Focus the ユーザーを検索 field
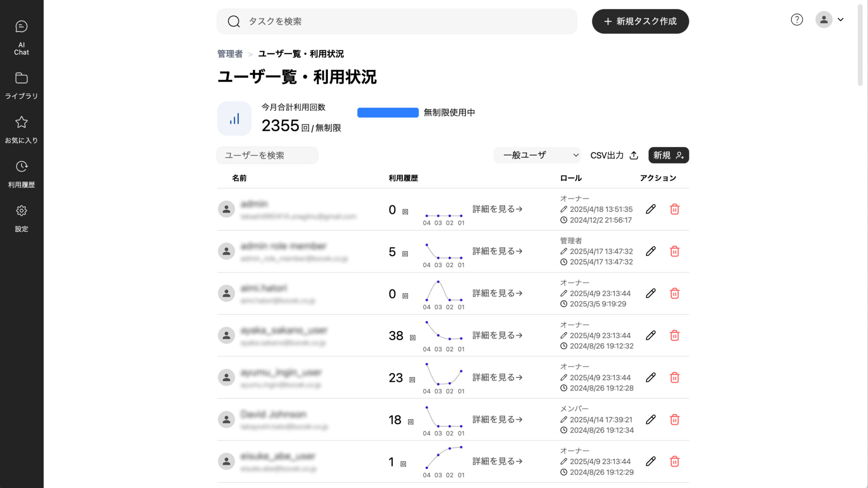868x488 pixels. click(x=267, y=155)
